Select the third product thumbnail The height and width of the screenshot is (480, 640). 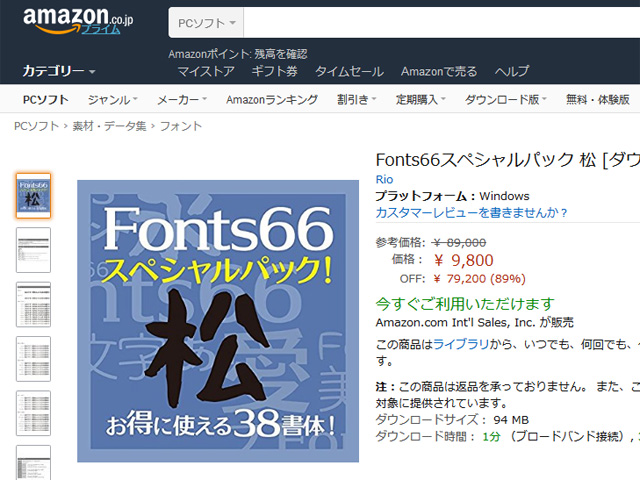pyautogui.click(x=33, y=304)
